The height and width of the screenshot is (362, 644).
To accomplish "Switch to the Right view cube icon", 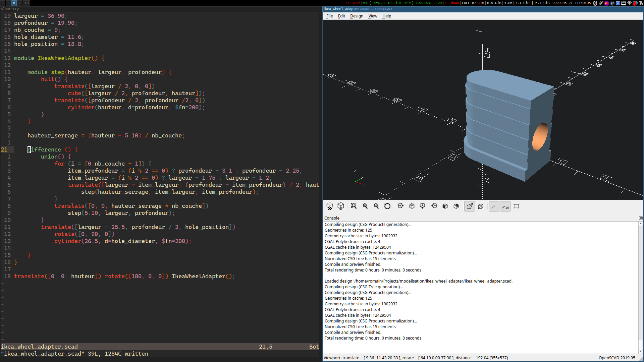I will click(400, 206).
